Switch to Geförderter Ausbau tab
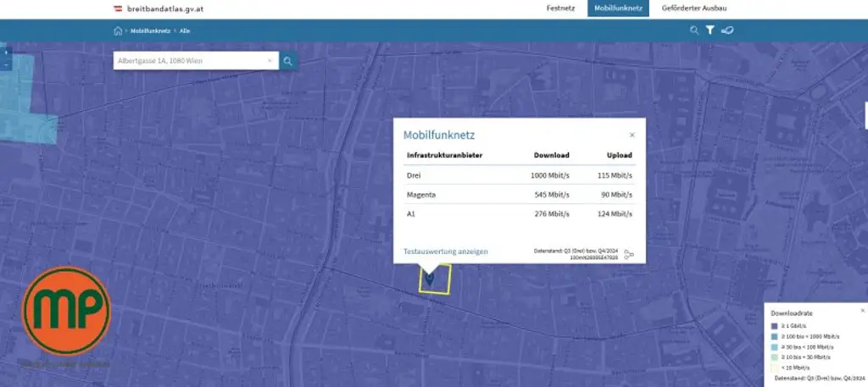 point(694,8)
